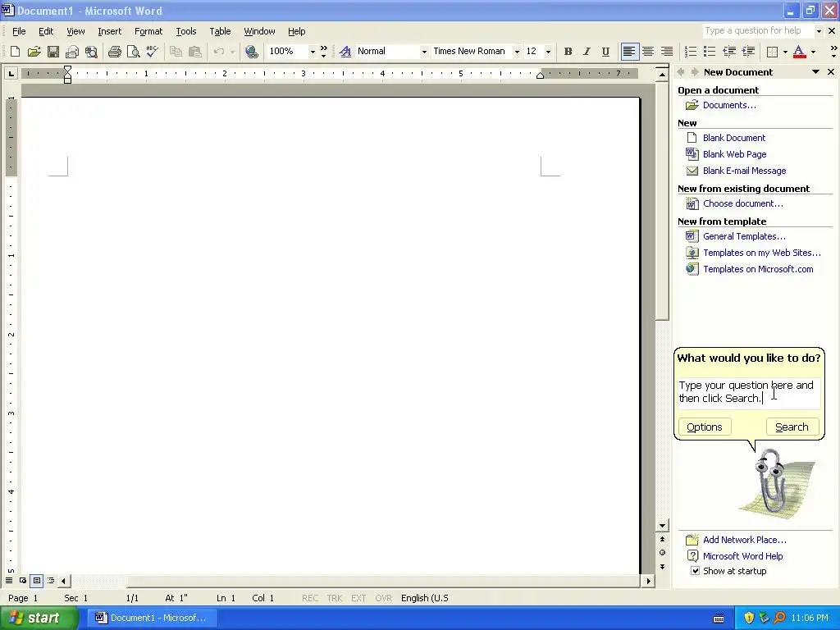Create a new blank document from toolbar

tap(15, 52)
